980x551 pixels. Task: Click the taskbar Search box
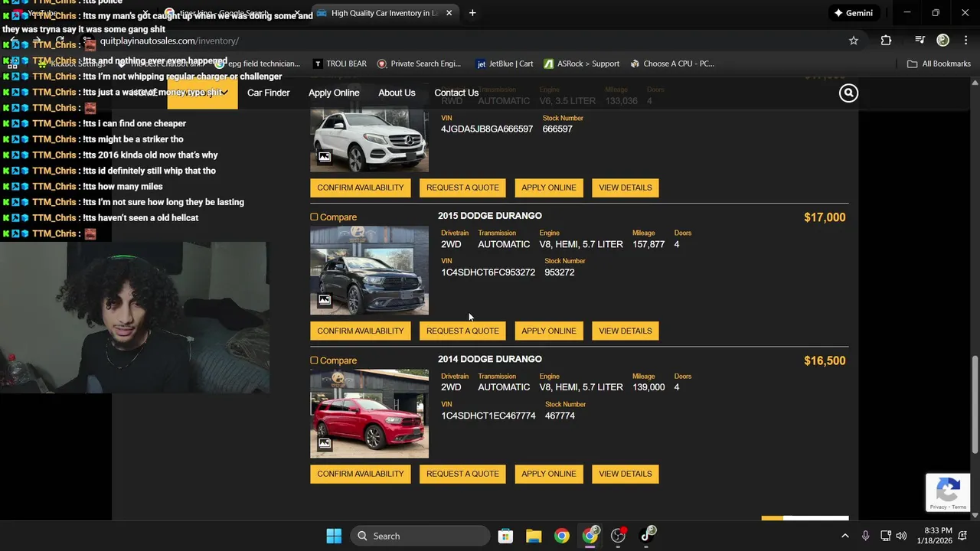point(420,536)
